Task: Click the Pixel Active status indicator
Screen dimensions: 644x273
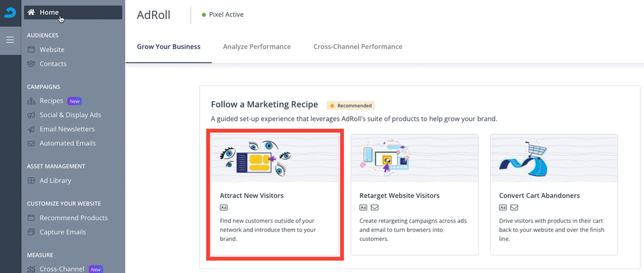Action: click(223, 14)
